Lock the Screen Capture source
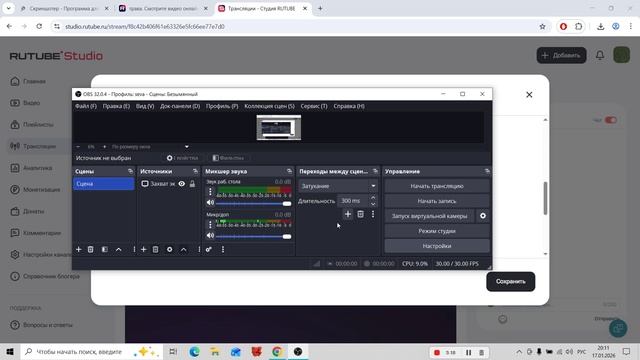 tap(192, 184)
